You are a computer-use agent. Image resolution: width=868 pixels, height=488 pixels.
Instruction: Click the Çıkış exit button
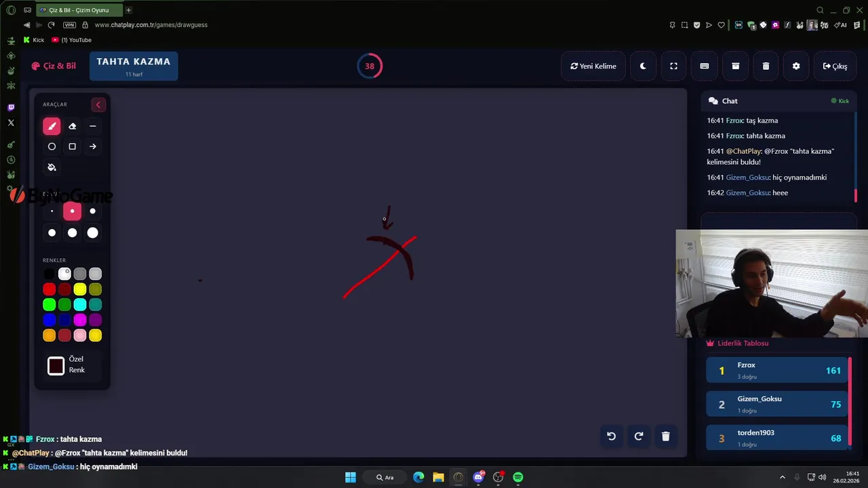click(x=835, y=66)
